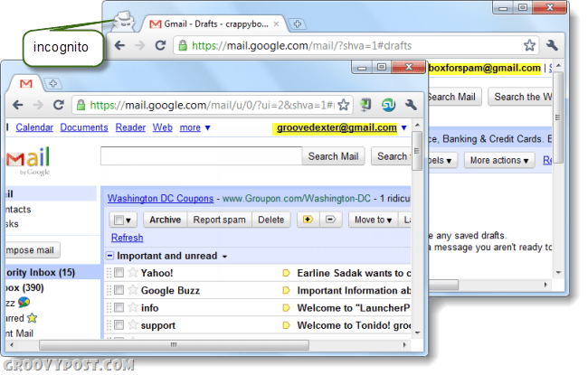Click the Compose mail button

(33, 250)
